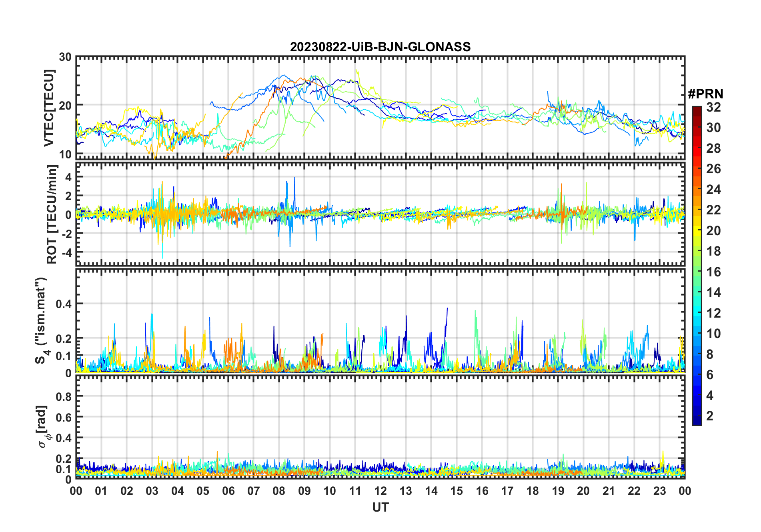Click the sigma-phi [rad] y-axis label

[x=43, y=426]
